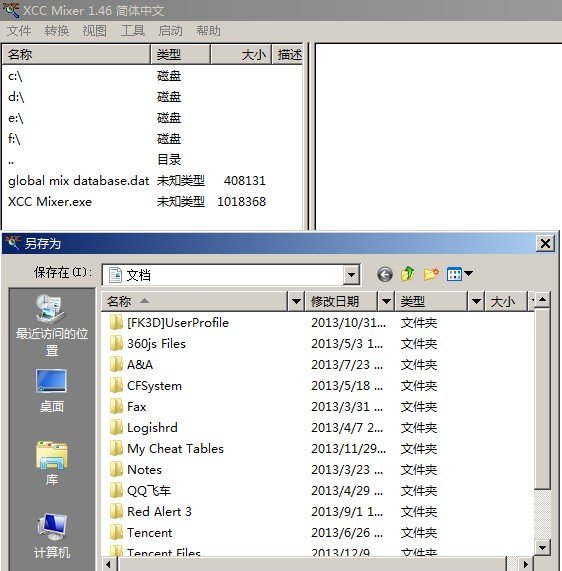The height and width of the screenshot is (571, 562).
Task: Click the horizontal scrollbar right arrow
Action: pos(525,564)
